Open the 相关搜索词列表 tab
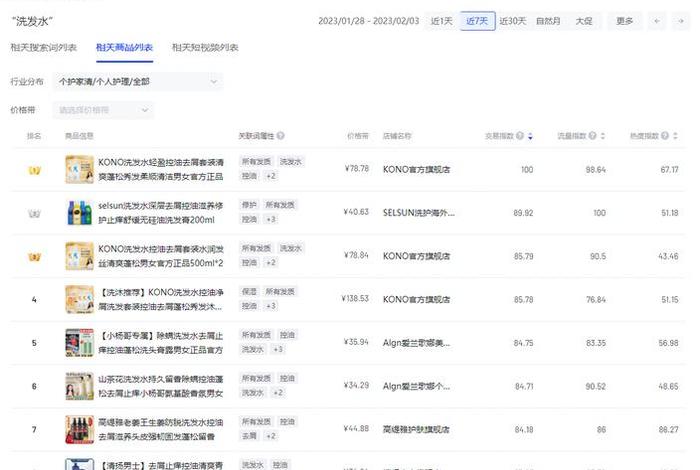 [44, 47]
